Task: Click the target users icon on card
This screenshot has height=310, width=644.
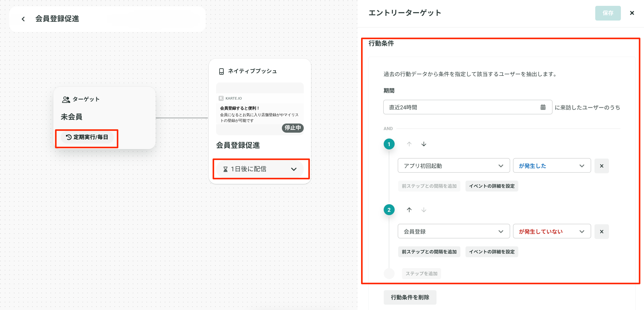Action: (66, 99)
